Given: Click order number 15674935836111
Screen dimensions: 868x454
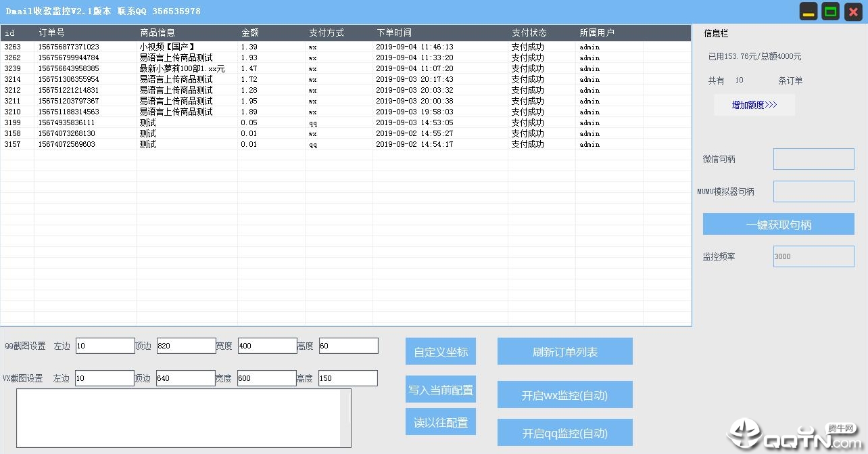Looking at the screenshot, I should coord(67,122).
